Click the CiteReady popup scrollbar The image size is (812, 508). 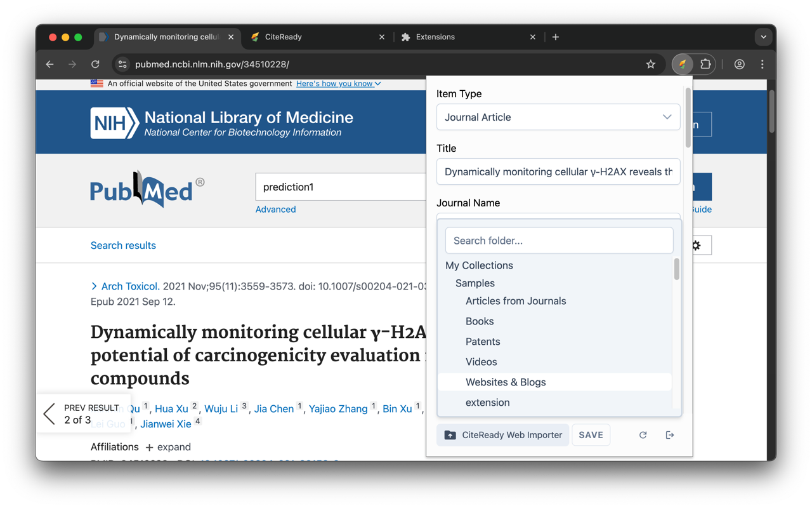[x=688, y=117]
